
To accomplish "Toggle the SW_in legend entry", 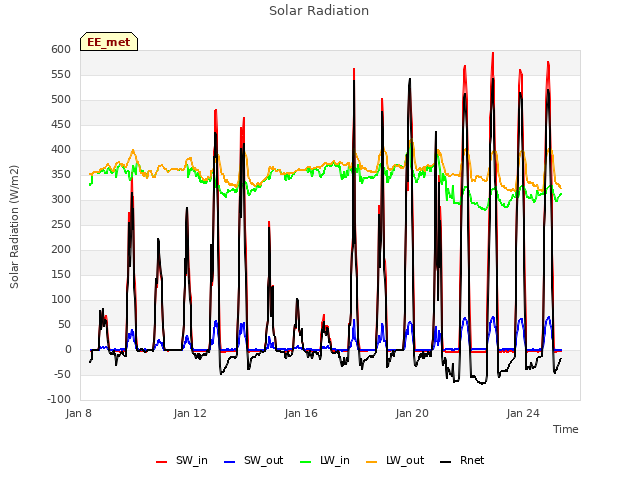I will pyautogui.click(x=182, y=461).
